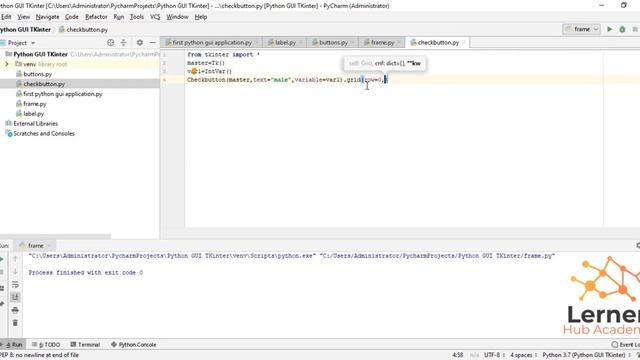Open the Run tool window button
The image size is (640, 360).
pos(13,344)
